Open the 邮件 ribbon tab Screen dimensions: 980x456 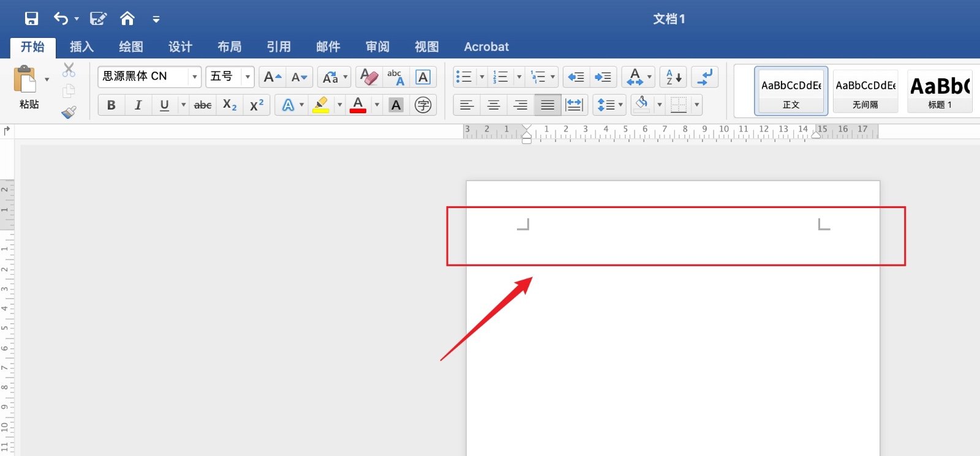[x=328, y=47]
